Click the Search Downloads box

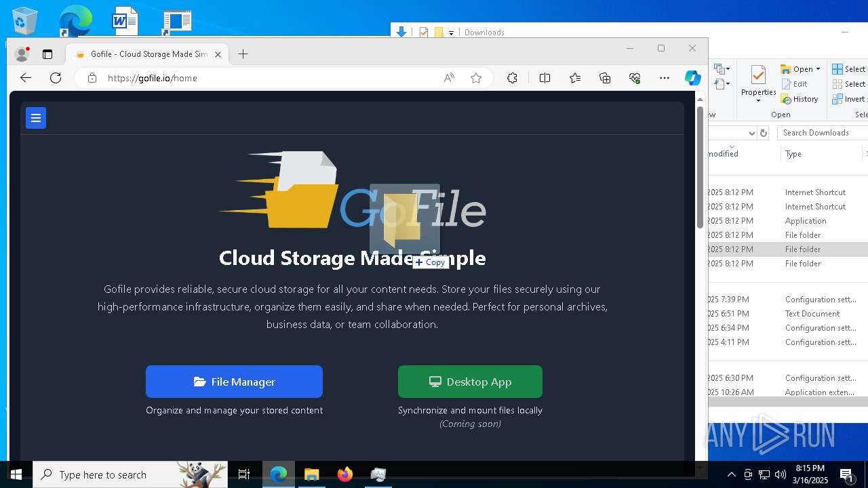click(x=822, y=133)
